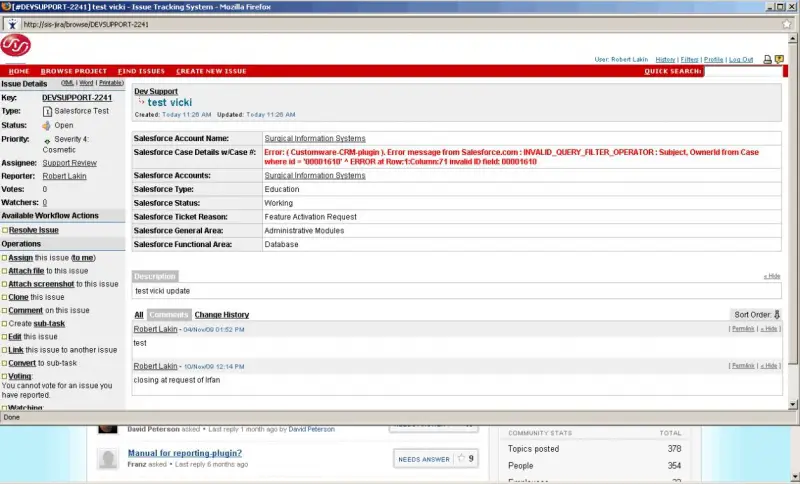Click the Watchers count link
The width and height of the screenshot is (800, 484).
[45, 202]
